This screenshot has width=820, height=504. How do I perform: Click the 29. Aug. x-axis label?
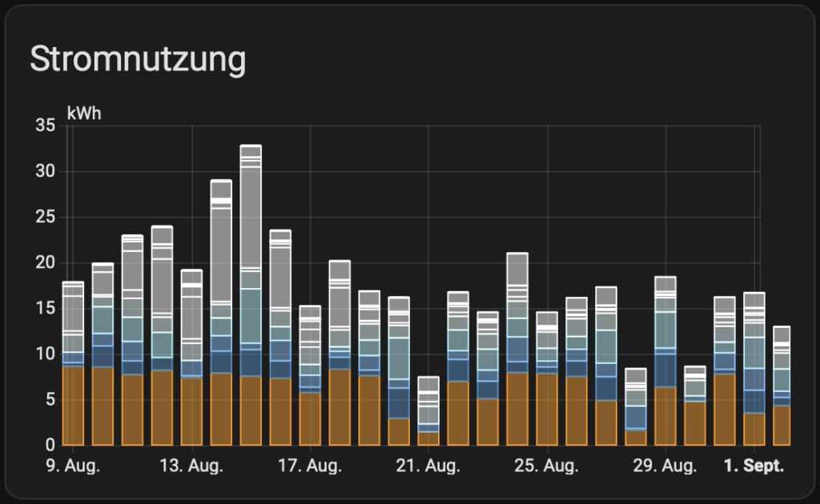(665, 466)
